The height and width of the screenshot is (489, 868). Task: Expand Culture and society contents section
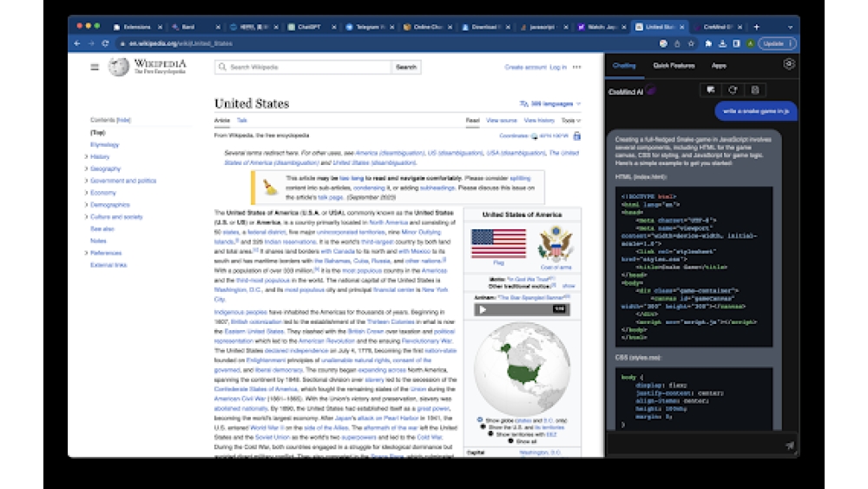pos(86,217)
